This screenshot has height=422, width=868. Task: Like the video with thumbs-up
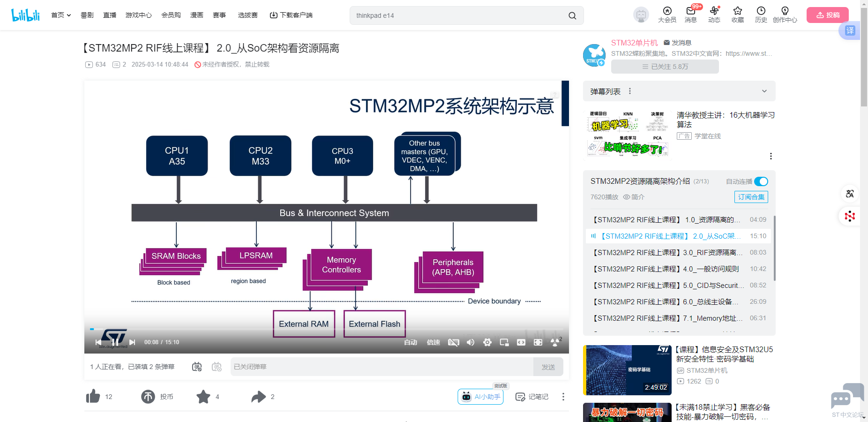coord(93,397)
